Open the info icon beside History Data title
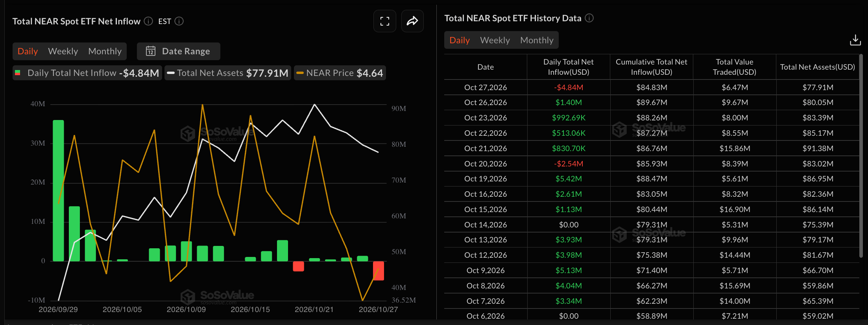The width and height of the screenshot is (868, 325). click(x=589, y=18)
